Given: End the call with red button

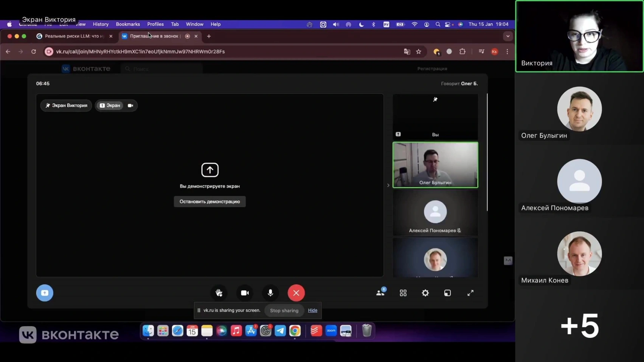Looking at the screenshot, I should point(296,293).
